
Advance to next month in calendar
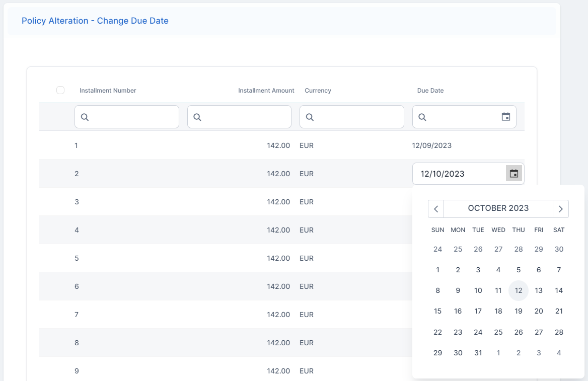560,209
